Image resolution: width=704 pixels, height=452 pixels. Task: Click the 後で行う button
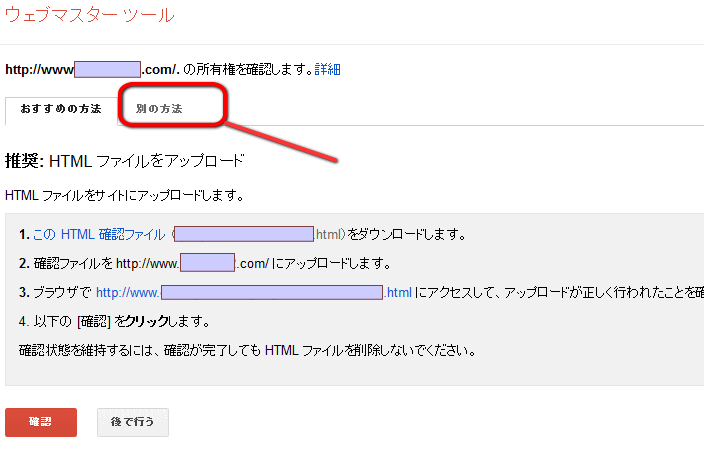[x=133, y=422]
